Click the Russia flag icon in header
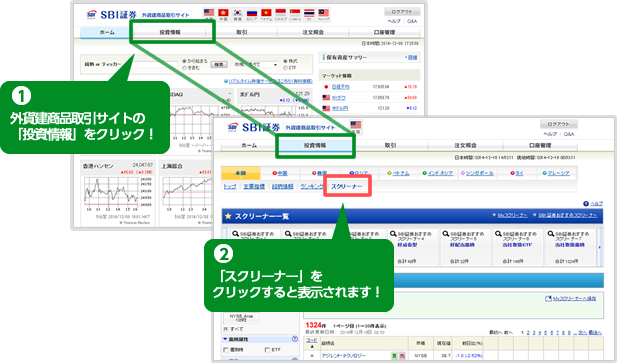Screen dimensions: 617x363 pyautogui.click(x=251, y=13)
